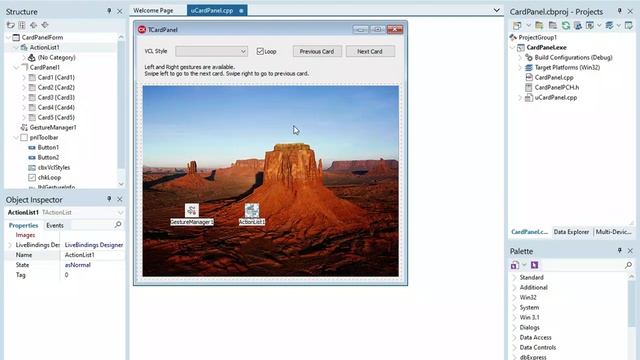Click the first arrow icon in Structure toolbar

[33, 25]
